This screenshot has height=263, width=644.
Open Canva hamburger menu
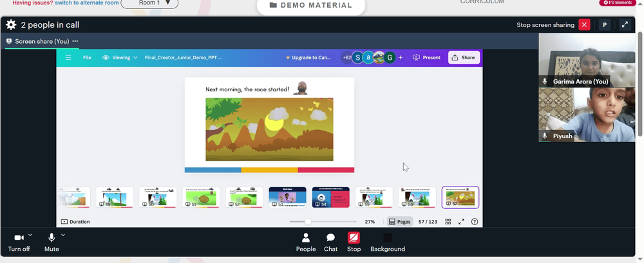[x=69, y=57]
